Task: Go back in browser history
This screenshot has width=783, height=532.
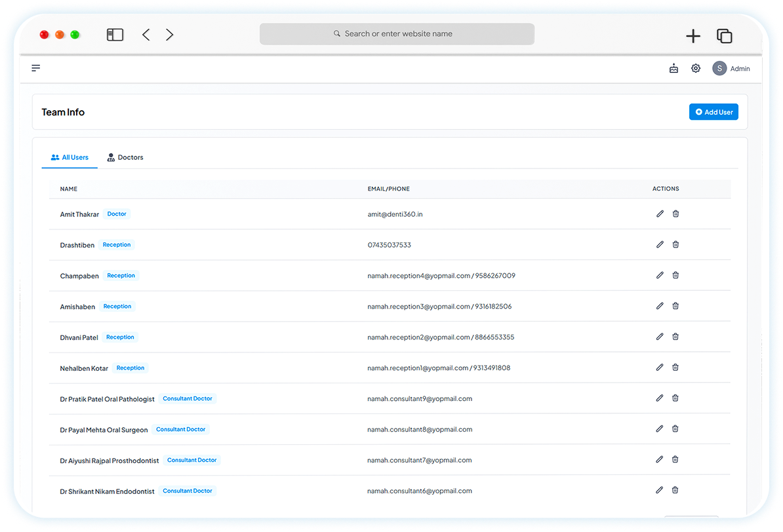Action: [146, 35]
